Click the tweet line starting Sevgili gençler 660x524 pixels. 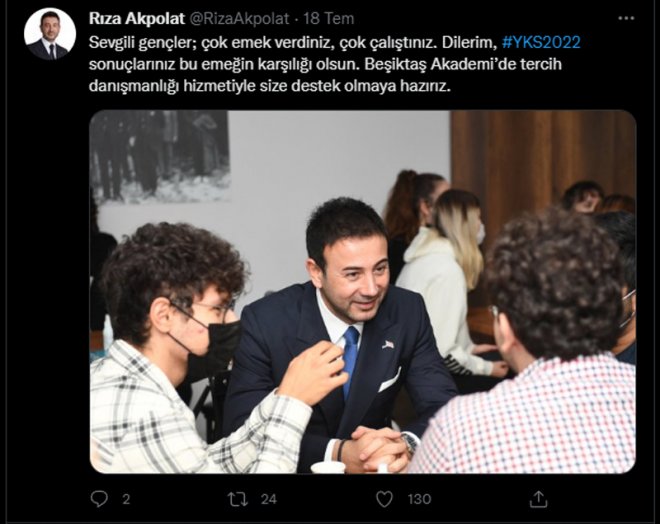pos(335,42)
